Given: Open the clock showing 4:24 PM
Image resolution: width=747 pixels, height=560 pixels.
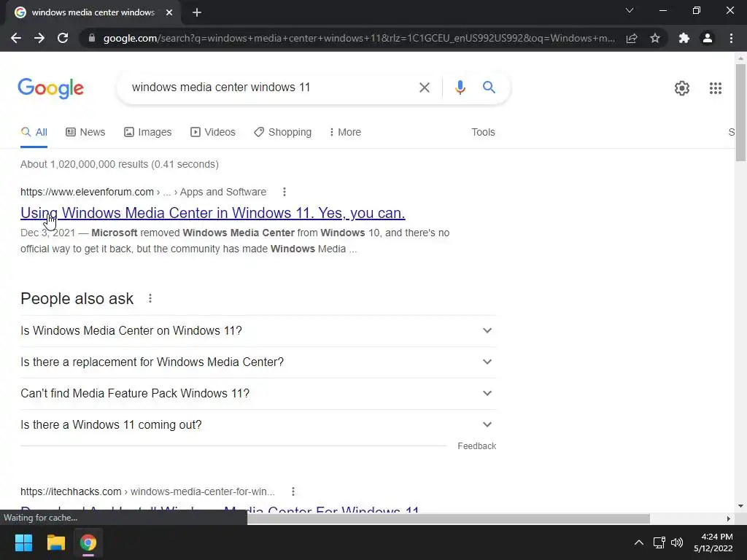Looking at the screenshot, I should pos(713,542).
